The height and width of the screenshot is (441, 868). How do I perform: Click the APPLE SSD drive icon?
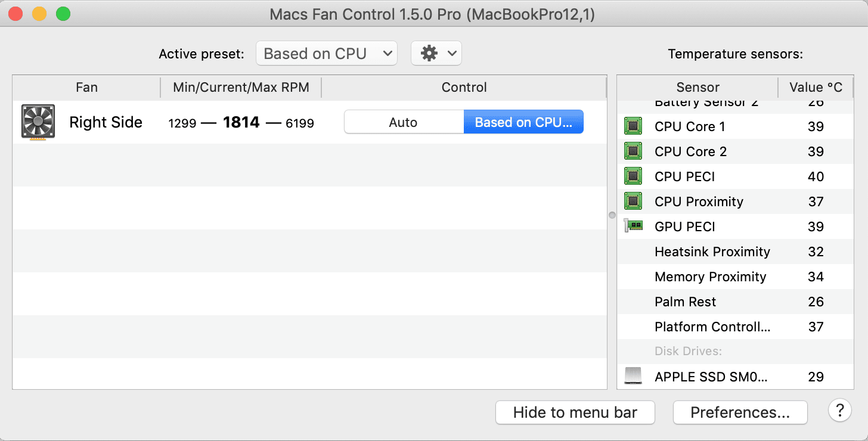pos(633,376)
